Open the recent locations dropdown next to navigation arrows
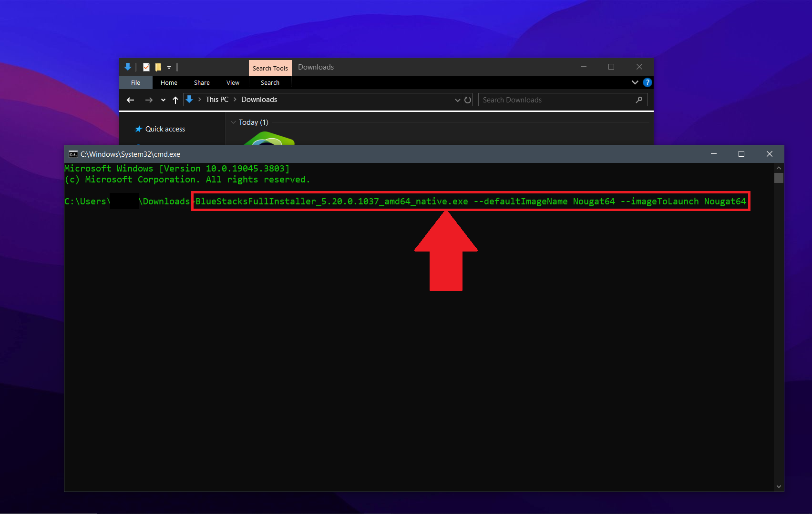The height and width of the screenshot is (514, 812). tap(163, 100)
